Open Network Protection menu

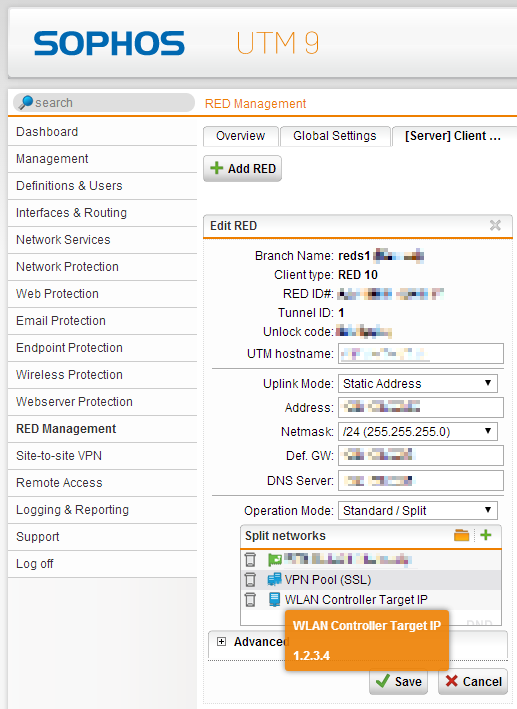(103, 267)
